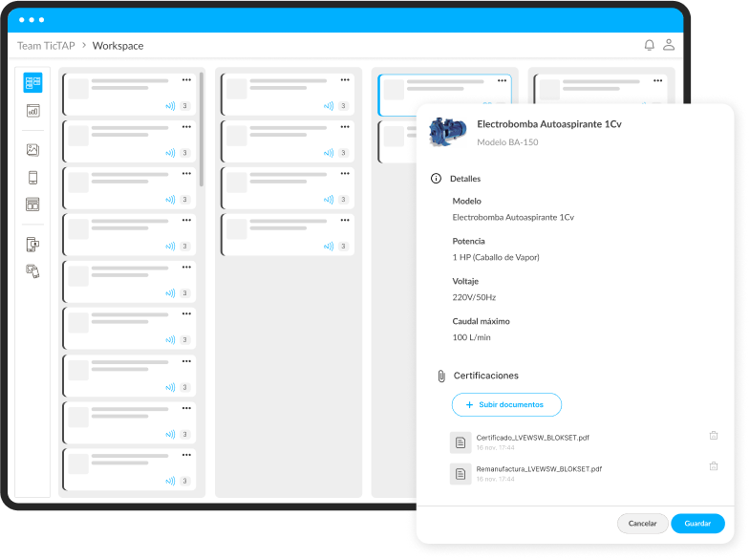Open the user profile icon
This screenshot has height=560, width=750.
(669, 45)
